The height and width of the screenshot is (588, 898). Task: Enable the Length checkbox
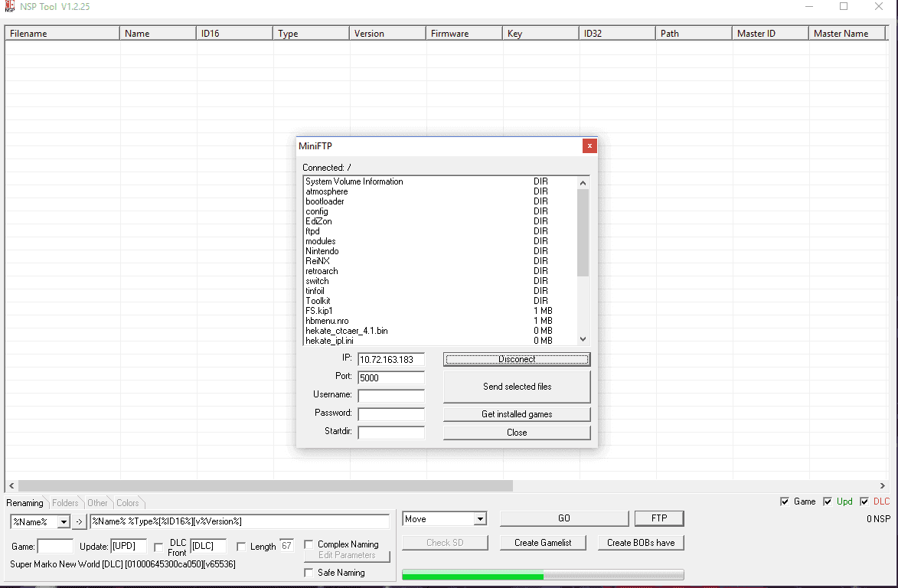241,547
